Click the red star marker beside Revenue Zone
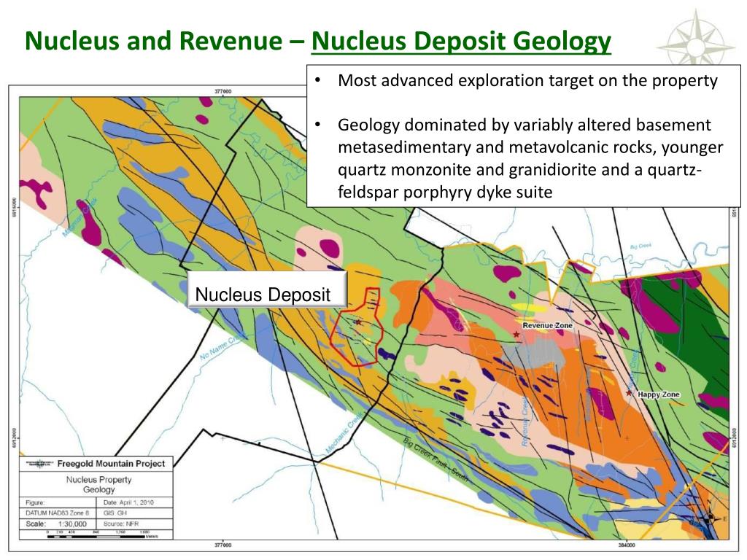The image size is (747, 560). (516, 334)
